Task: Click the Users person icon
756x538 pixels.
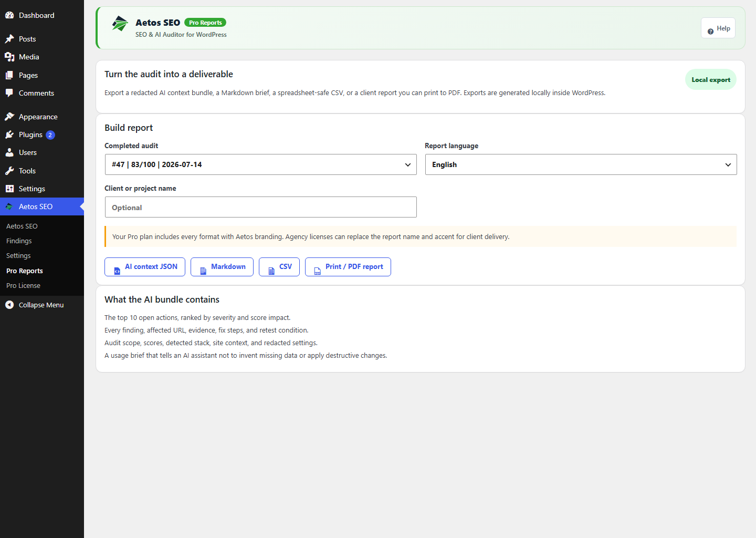Action: (9, 152)
